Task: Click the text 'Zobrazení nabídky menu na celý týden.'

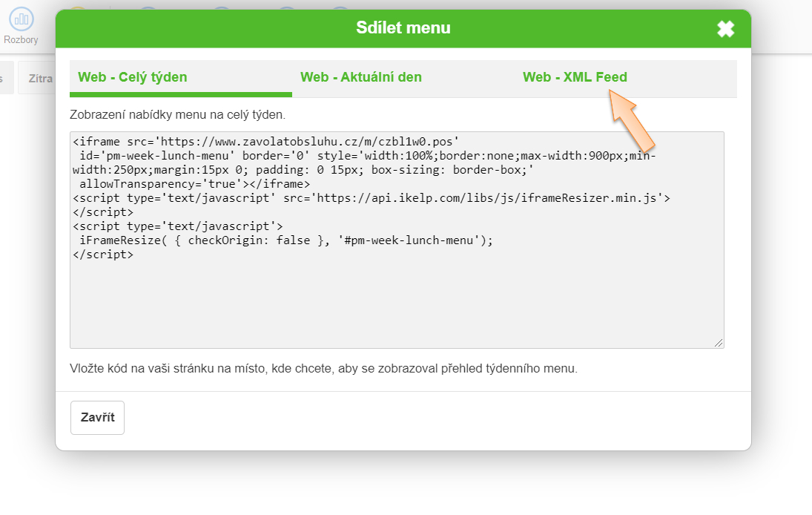Action: (178, 114)
